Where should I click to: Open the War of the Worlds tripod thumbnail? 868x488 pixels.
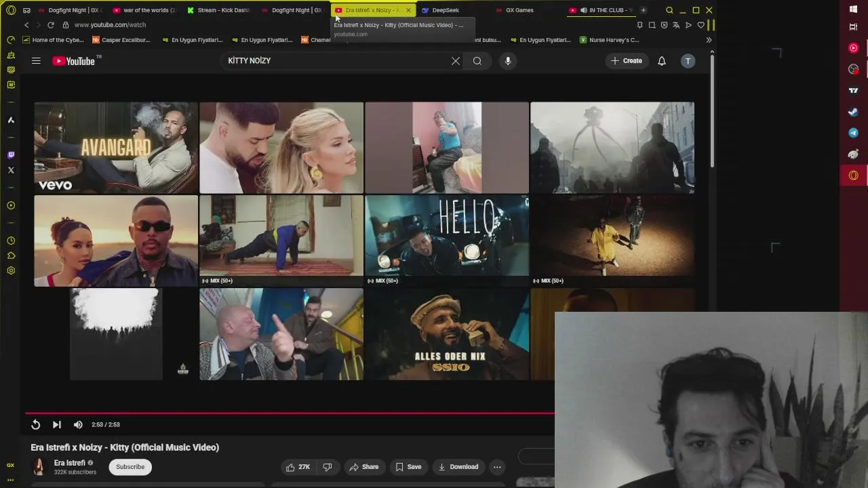pyautogui.click(x=612, y=148)
